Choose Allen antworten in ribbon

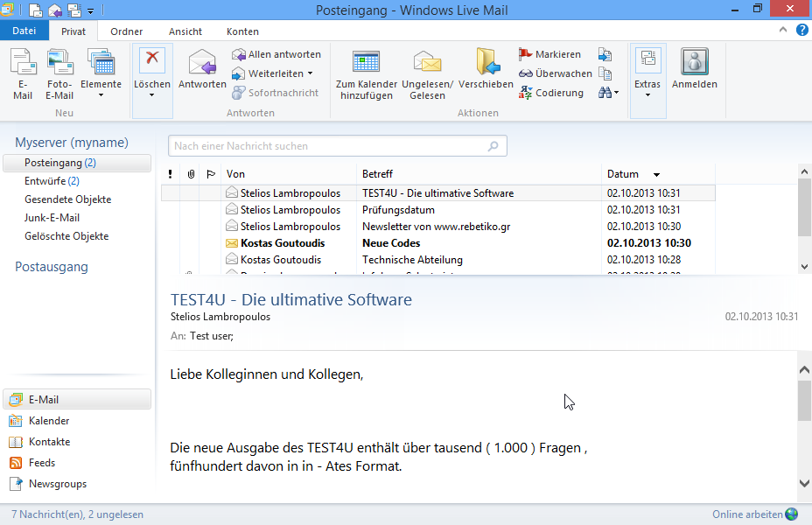[276, 54]
